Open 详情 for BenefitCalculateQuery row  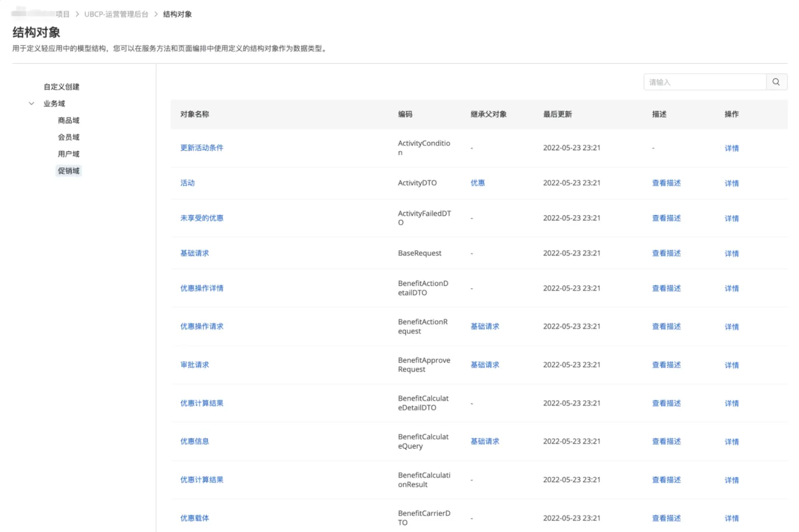732,442
